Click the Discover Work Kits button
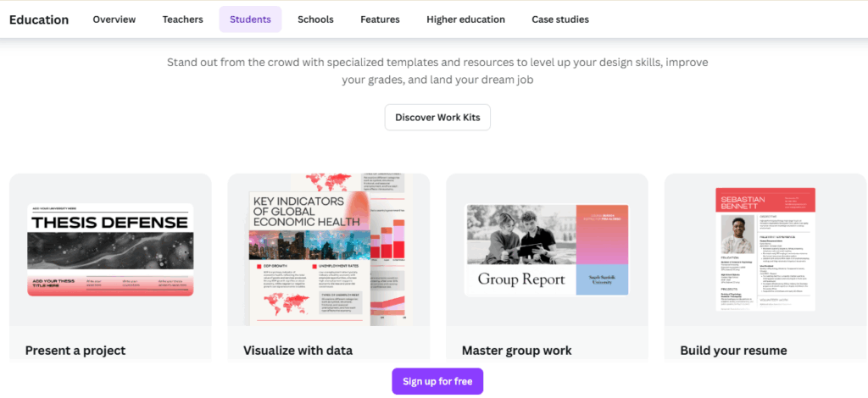This screenshot has height=398, width=868. pyautogui.click(x=437, y=117)
